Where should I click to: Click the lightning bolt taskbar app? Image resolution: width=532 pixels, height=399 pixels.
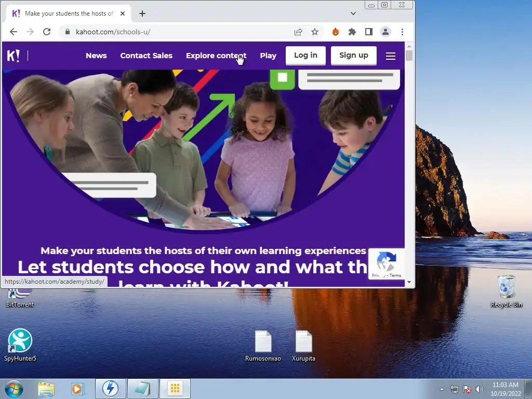[x=110, y=389]
